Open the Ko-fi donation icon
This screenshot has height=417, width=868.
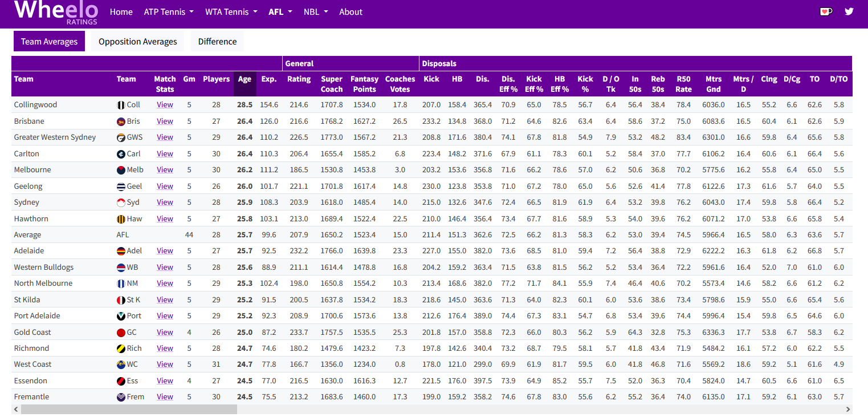tap(826, 11)
